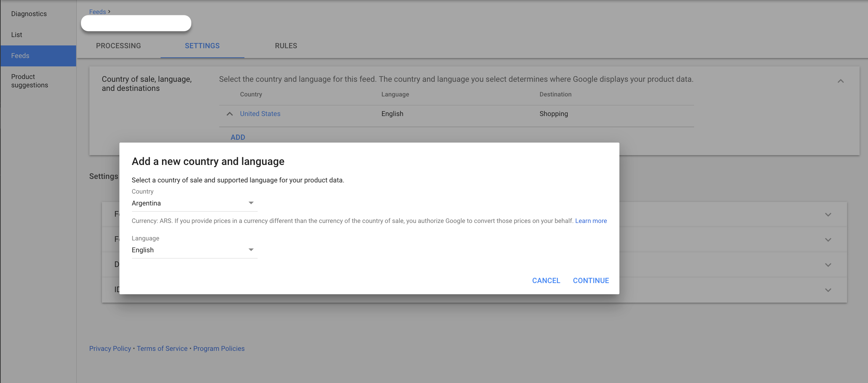Collapse the country of sale section arrow
868x383 pixels.
(x=840, y=81)
